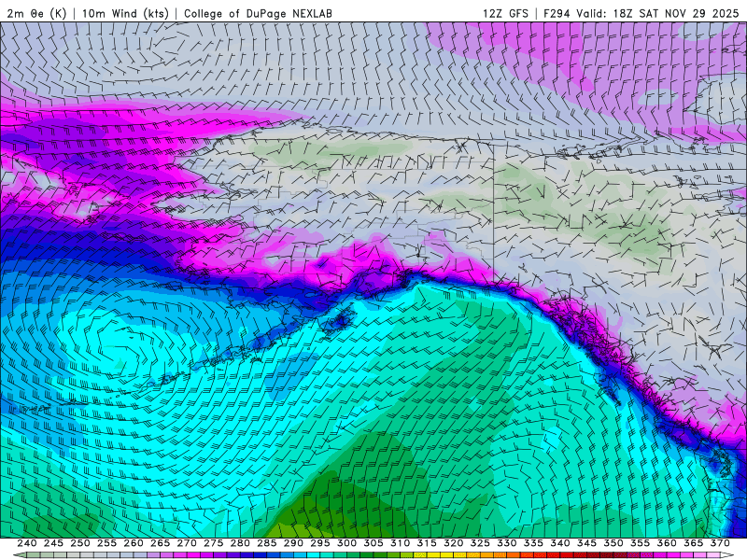
Task: Select the 290 Kelvin label
Action: tap(293, 543)
